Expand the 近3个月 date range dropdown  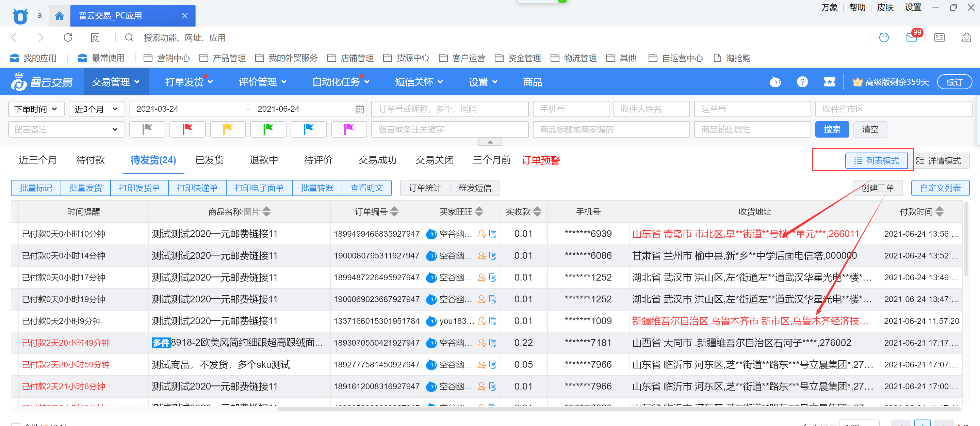click(97, 109)
